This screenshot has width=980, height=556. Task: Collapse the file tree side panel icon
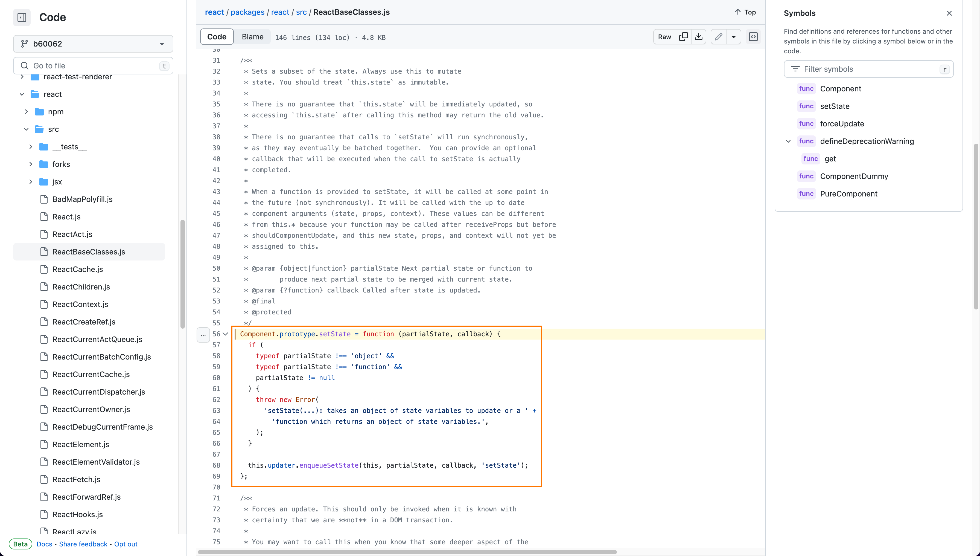coord(22,17)
